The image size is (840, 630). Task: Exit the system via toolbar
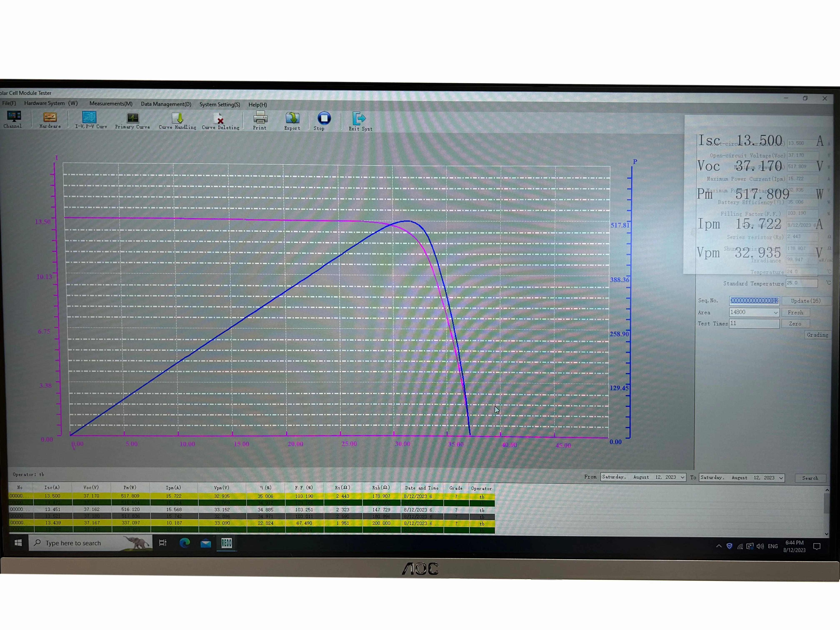point(360,121)
